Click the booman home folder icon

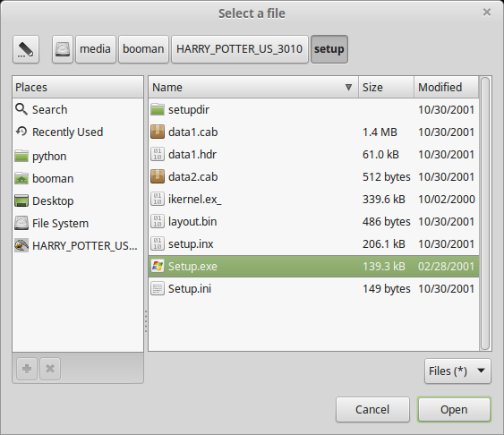point(21,179)
